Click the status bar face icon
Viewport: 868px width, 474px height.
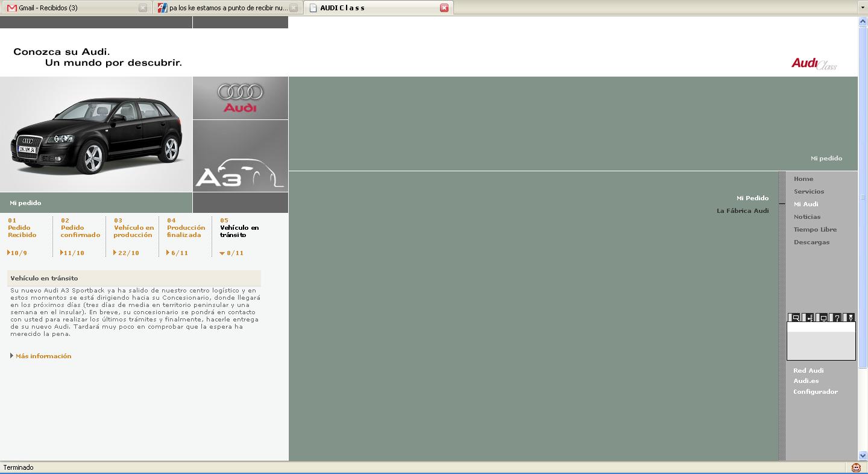pos(856,467)
